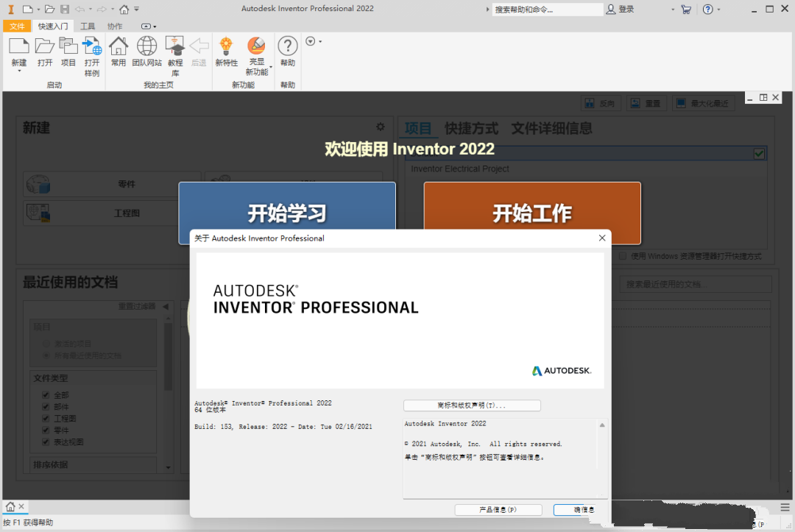Click the scroll-up arrow in About dialog text box

602,425
